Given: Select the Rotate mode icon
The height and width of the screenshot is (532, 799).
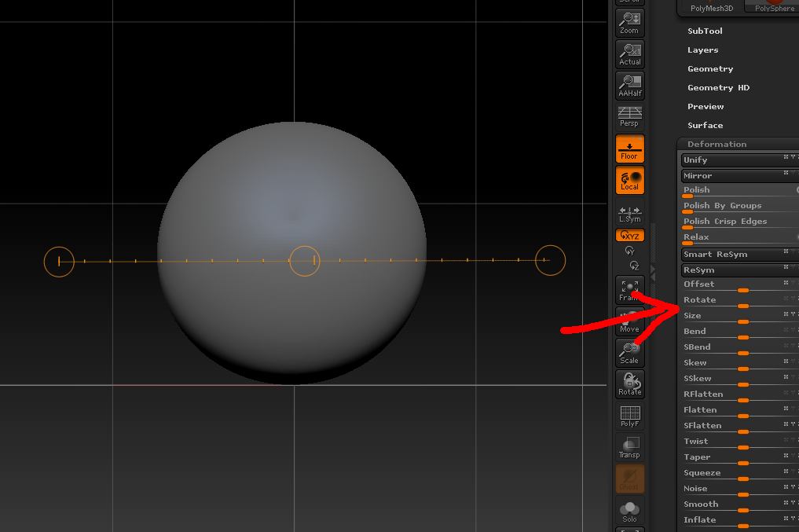Looking at the screenshot, I should click(629, 384).
